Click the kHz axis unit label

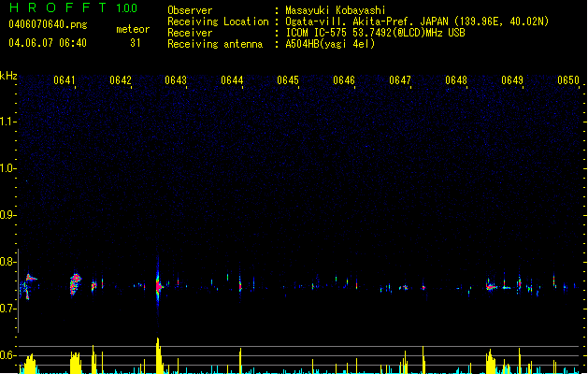click(8, 76)
